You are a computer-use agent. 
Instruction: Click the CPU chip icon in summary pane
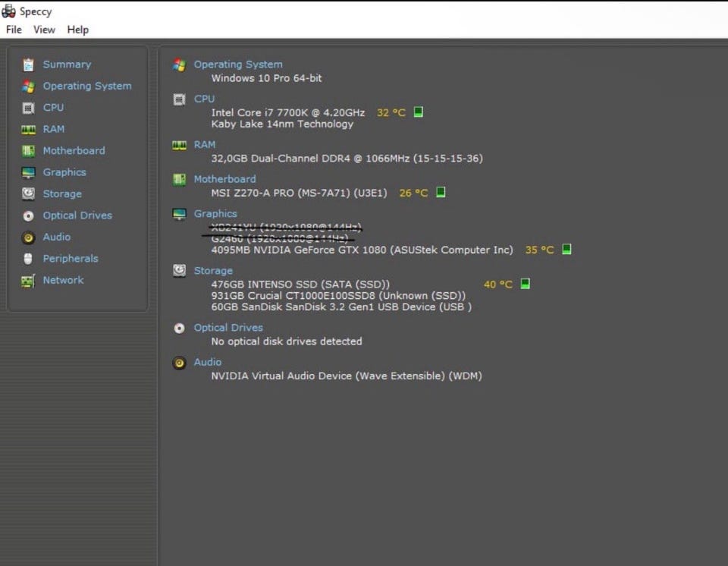pos(179,99)
